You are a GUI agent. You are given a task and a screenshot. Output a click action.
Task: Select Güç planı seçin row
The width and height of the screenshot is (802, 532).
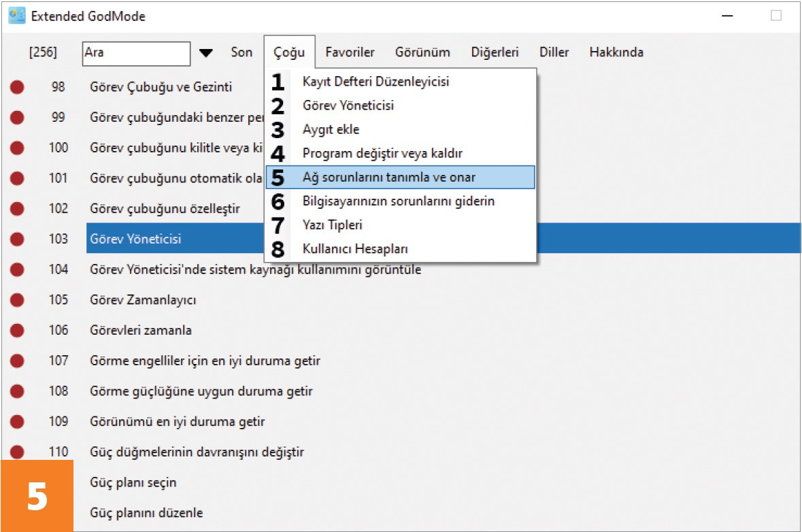(x=133, y=482)
